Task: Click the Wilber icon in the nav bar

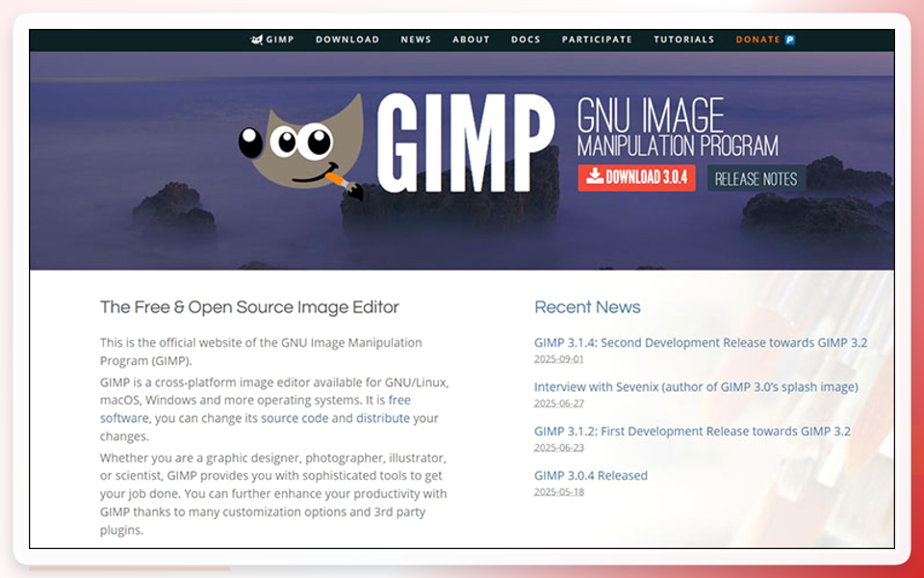Action: pos(256,39)
